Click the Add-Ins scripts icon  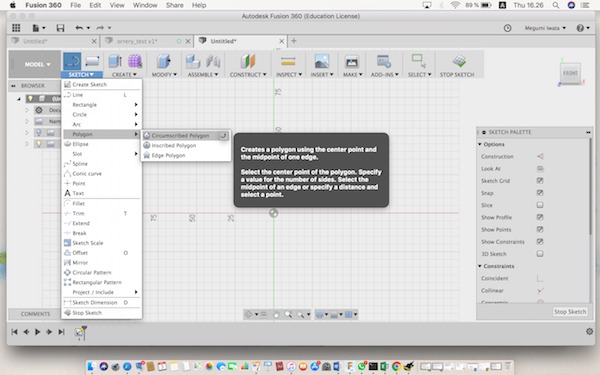(384, 61)
